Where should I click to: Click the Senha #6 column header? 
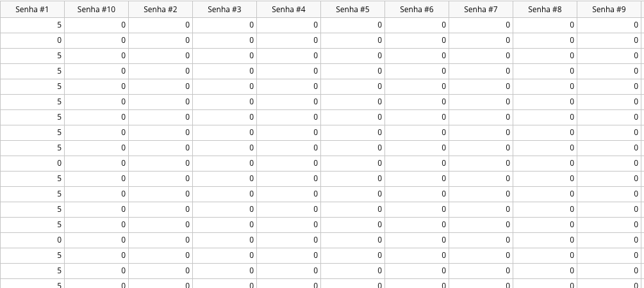click(x=417, y=9)
